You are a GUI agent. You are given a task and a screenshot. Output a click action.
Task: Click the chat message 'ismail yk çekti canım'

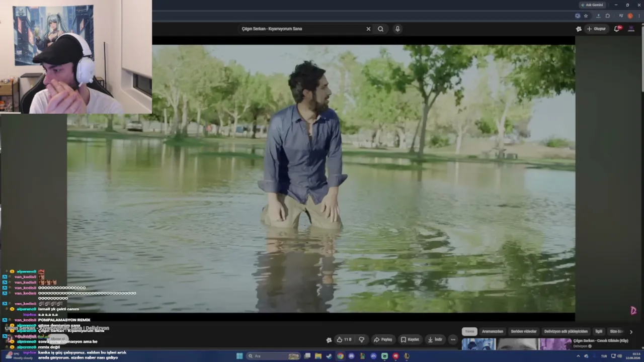[58, 309]
